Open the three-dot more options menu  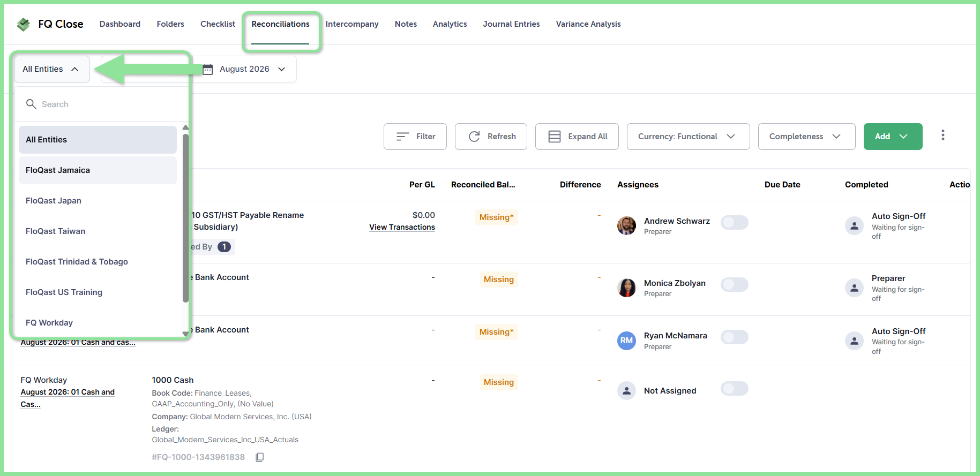942,135
